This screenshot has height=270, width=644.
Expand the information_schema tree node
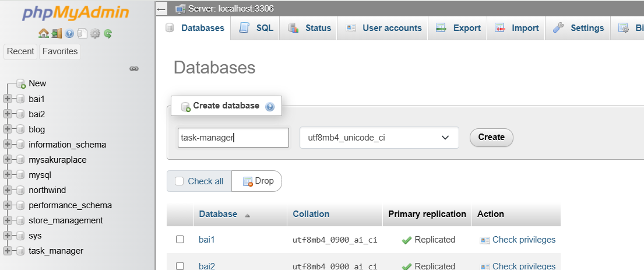(x=8, y=145)
